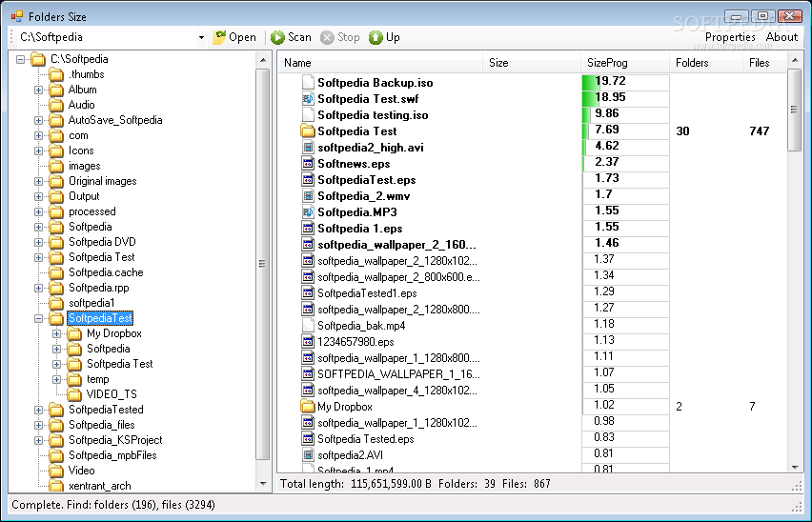Image resolution: width=812 pixels, height=522 pixels.
Task: Click the .thumbs folder icon in tree
Action: [56, 74]
